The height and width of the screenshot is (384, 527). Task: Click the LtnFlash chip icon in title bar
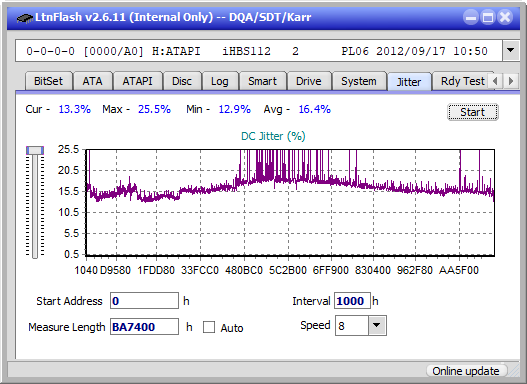[25, 18]
